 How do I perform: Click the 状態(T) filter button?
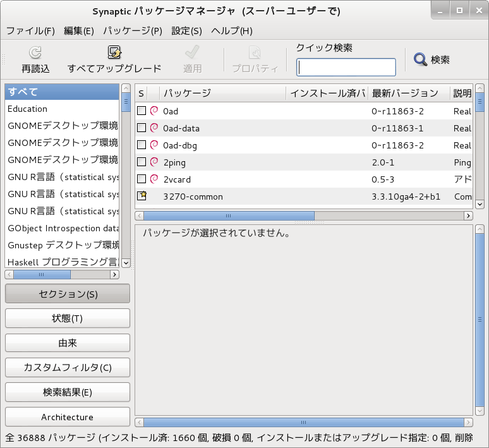pyautogui.click(x=68, y=318)
